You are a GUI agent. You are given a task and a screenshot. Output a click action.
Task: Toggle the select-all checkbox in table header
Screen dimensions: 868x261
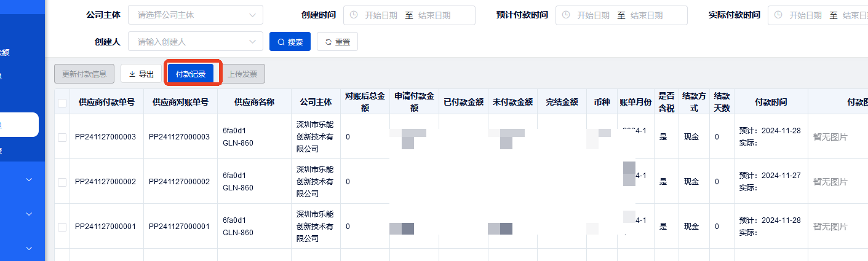pos(62,103)
